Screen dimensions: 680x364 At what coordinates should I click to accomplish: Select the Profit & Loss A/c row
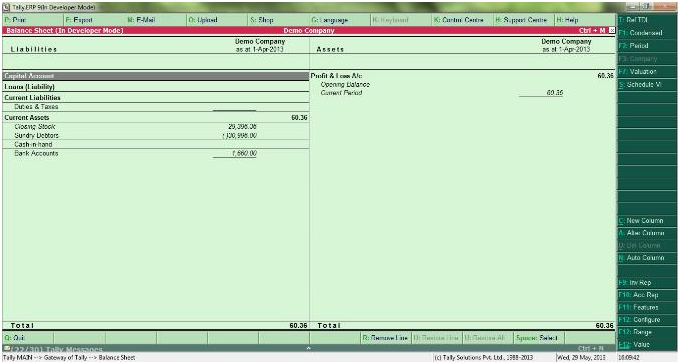pos(462,76)
